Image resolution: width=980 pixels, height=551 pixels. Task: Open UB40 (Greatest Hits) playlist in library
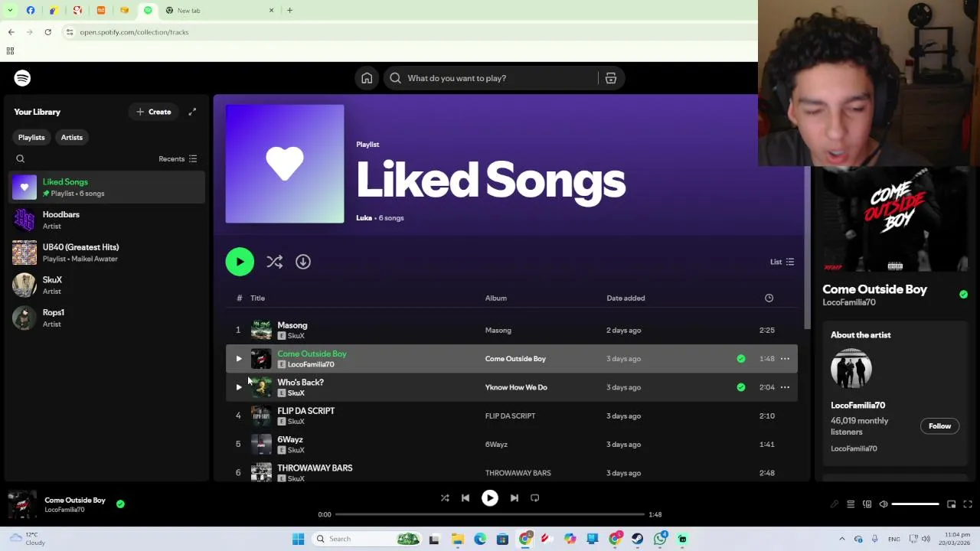click(107, 253)
